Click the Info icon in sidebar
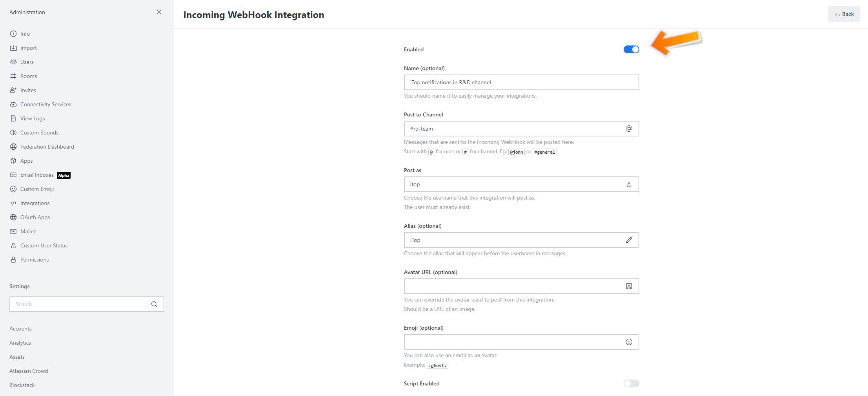Screen dimensions: 868x396 pyautogui.click(x=13, y=34)
